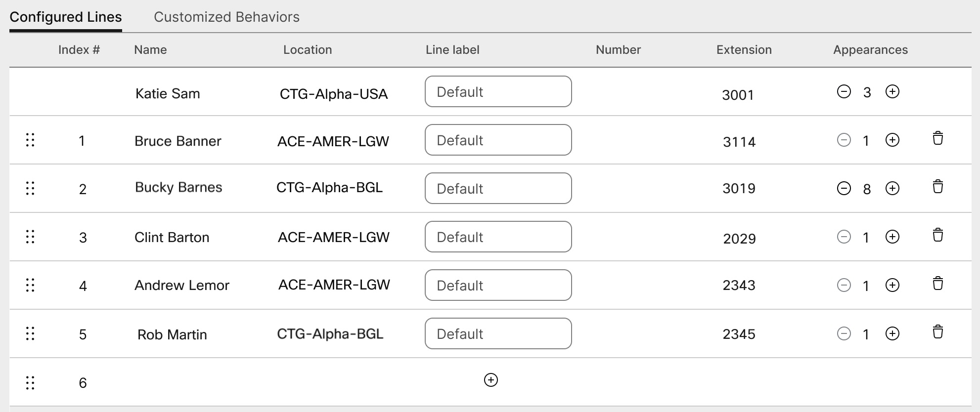Click the drag handle for index 3
This screenshot has height=412, width=980.
pos(30,237)
